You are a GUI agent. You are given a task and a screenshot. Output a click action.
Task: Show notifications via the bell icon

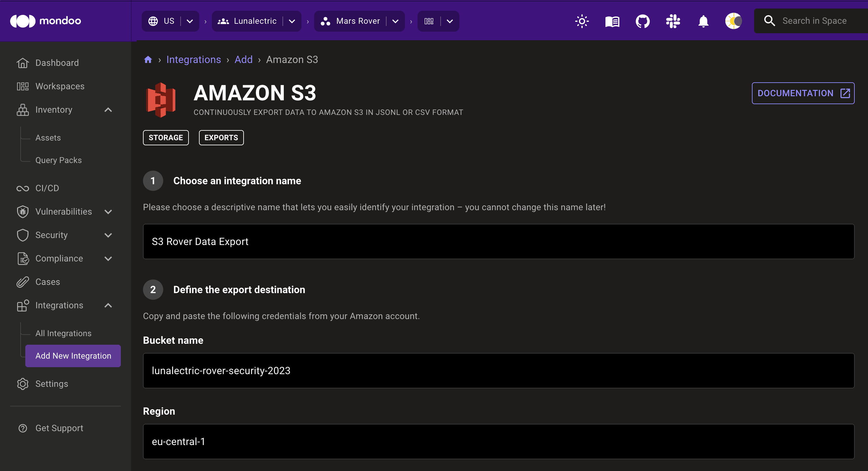click(703, 21)
